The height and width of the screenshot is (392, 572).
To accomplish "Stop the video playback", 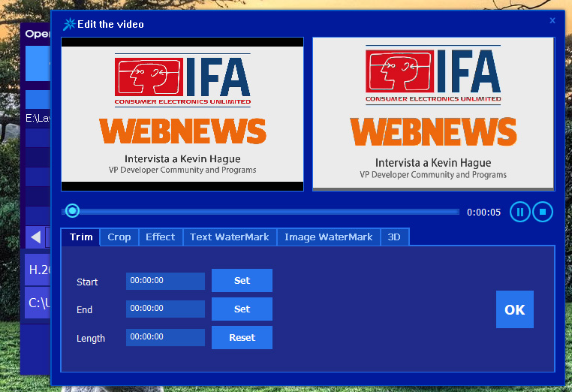I will [x=543, y=212].
